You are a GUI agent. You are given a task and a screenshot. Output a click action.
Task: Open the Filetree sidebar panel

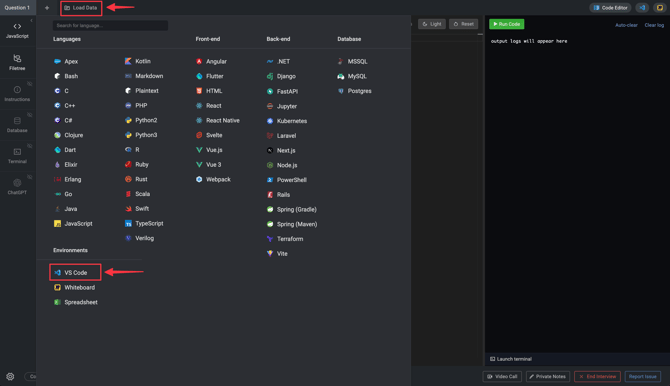17,62
